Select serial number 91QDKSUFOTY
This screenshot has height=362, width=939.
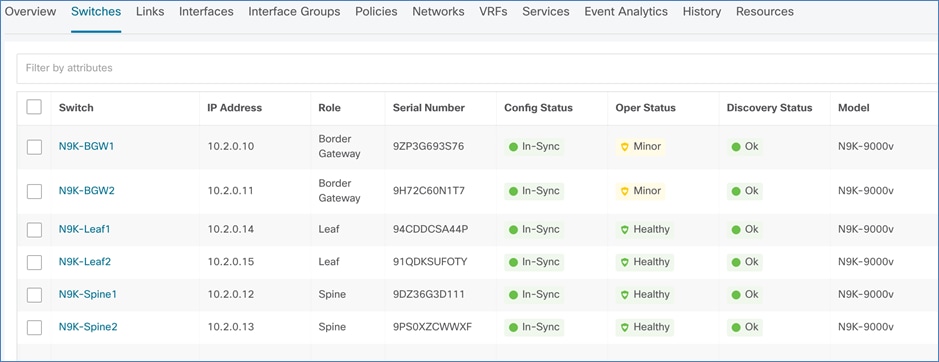click(430, 261)
